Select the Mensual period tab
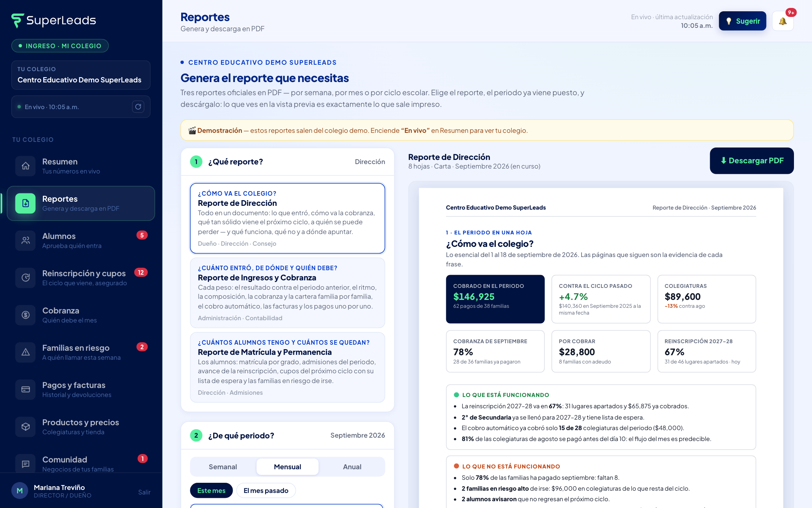812x508 pixels. [x=288, y=467]
